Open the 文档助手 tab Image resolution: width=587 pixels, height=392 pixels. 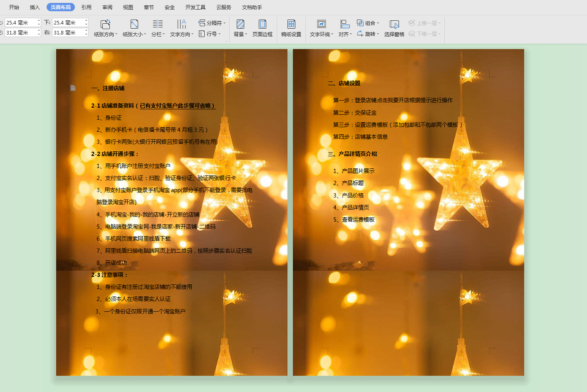[252, 7]
